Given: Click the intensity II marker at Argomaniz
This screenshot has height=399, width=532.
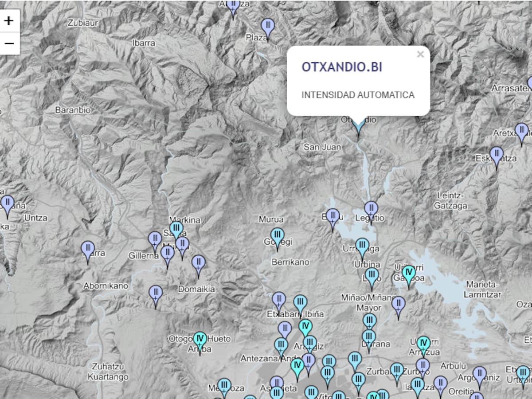Looking at the screenshot, I should pos(479,375).
